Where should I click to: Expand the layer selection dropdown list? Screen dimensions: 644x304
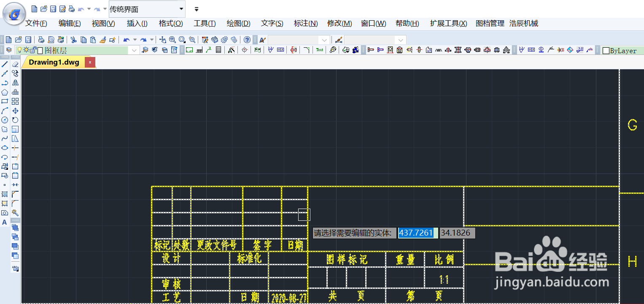click(x=133, y=49)
